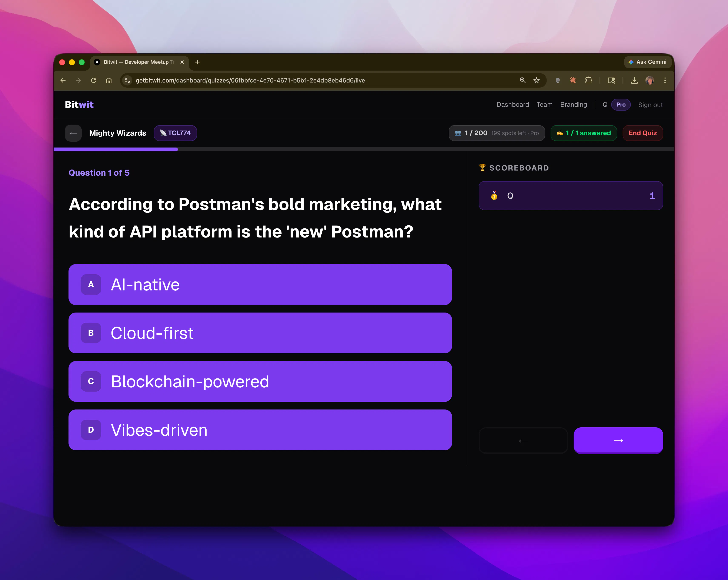Close the Bitwit browser tab
This screenshot has width=728, height=580.
pos(182,62)
